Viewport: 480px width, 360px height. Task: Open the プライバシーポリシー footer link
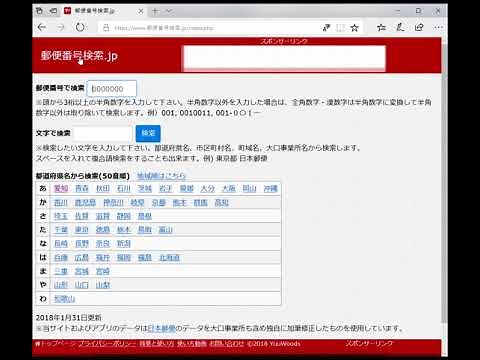pos(107,344)
